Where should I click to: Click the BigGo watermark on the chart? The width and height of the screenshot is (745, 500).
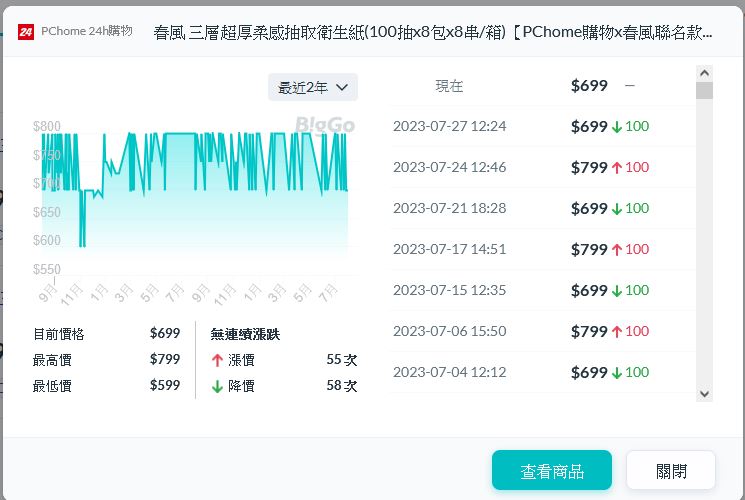click(324, 125)
